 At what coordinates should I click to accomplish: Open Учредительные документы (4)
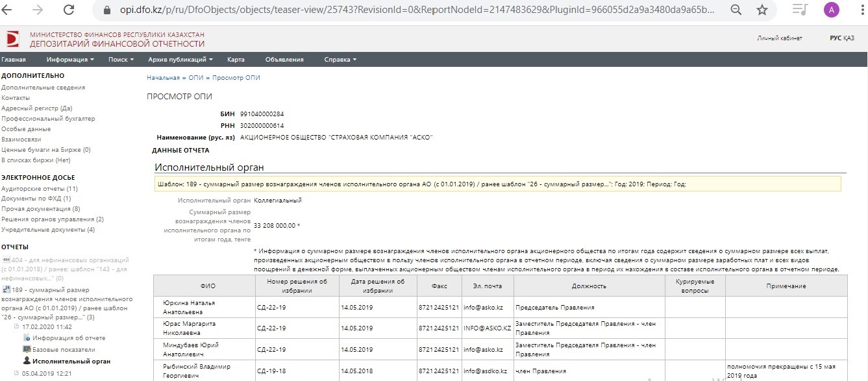pos(48,230)
